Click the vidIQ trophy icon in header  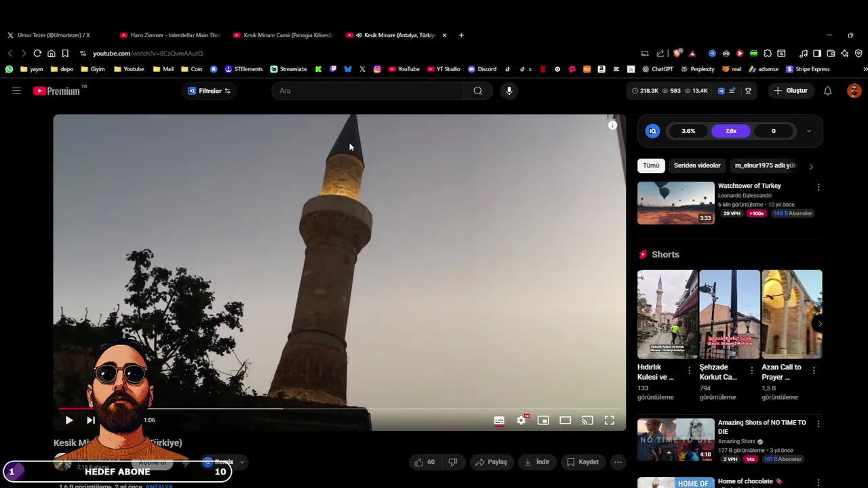click(x=748, y=91)
